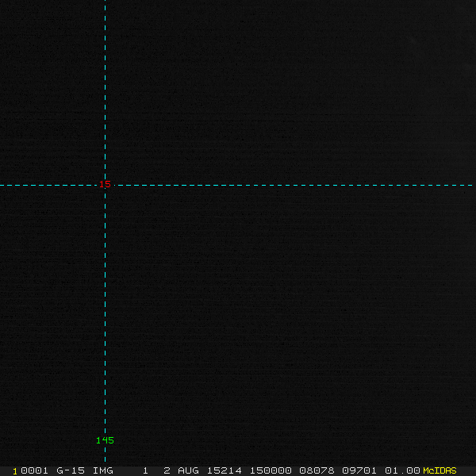Click the 15214 Julian date value

(x=225, y=470)
